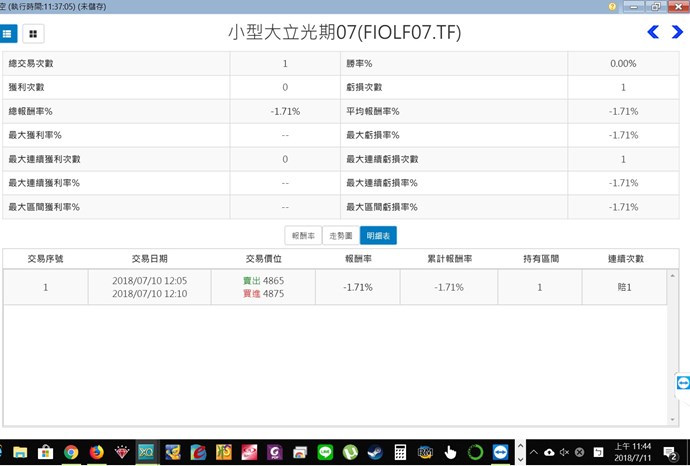Image resolution: width=690 pixels, height=466 pixels.
Task: Open TeamViewer from taskbar
Action: point(500,452)
